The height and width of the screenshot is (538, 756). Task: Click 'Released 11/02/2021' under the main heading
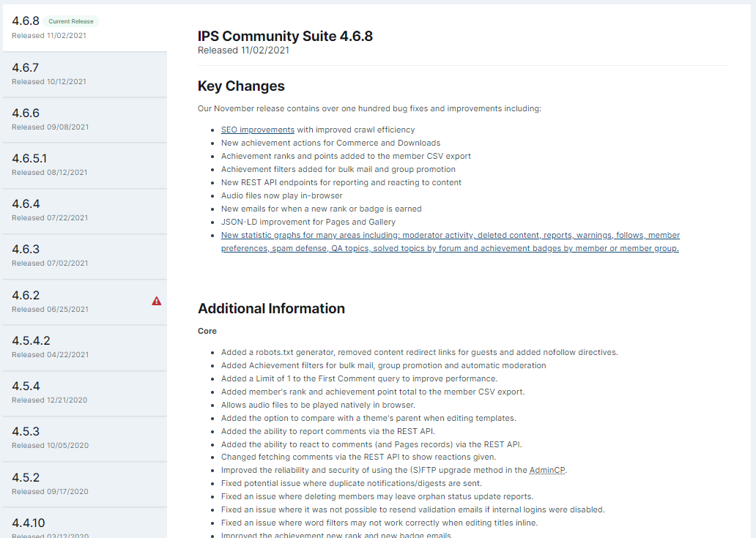[x=243, y=50]
